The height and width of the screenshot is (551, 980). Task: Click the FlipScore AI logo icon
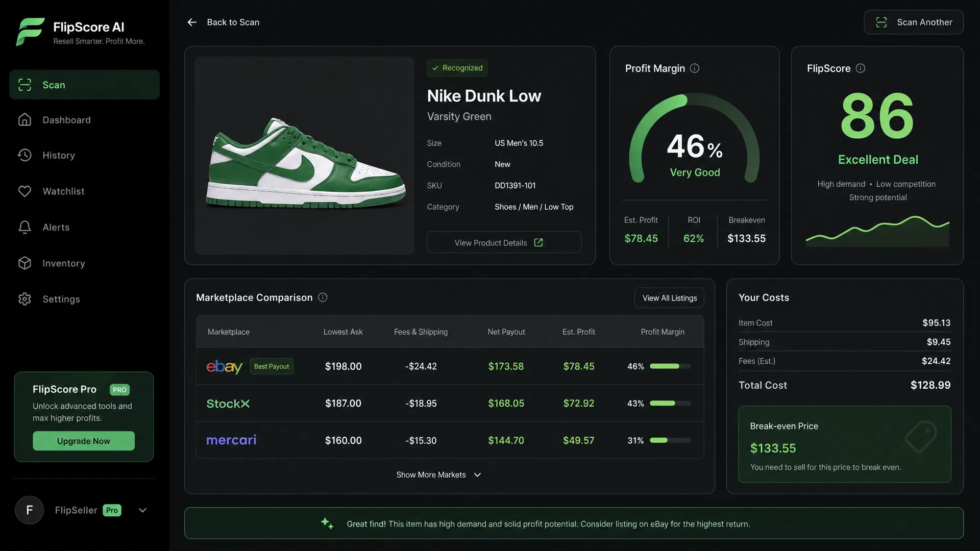30,32
